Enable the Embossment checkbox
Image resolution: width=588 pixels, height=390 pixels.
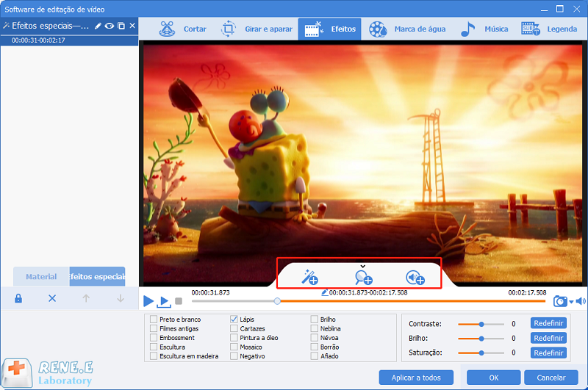pyautogui.click(x=154, y=338)
